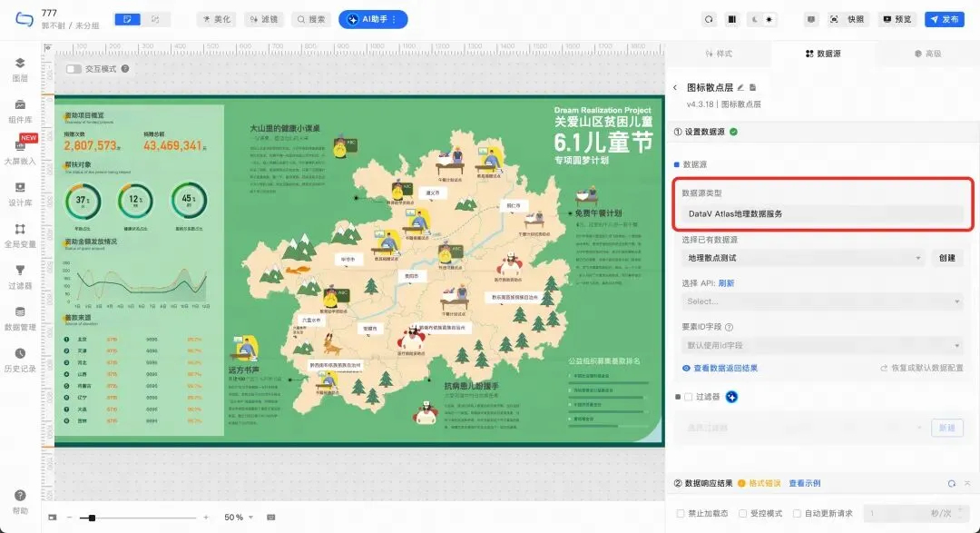Click the orange 格式错误 warning
980x533 pixels.
[x=759, y=484]
